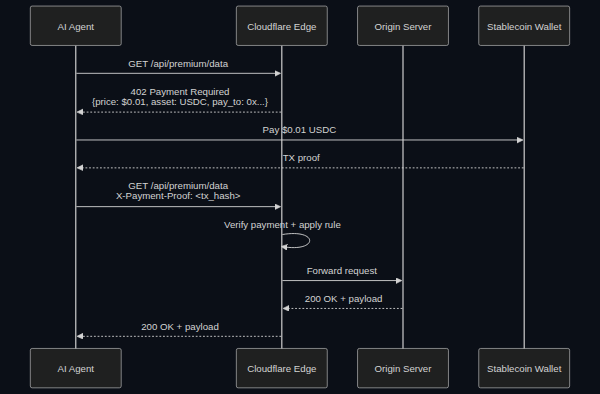Click the top Stablecoin Wallet participant box
This screenshot has width=600, height=394.
524,26
